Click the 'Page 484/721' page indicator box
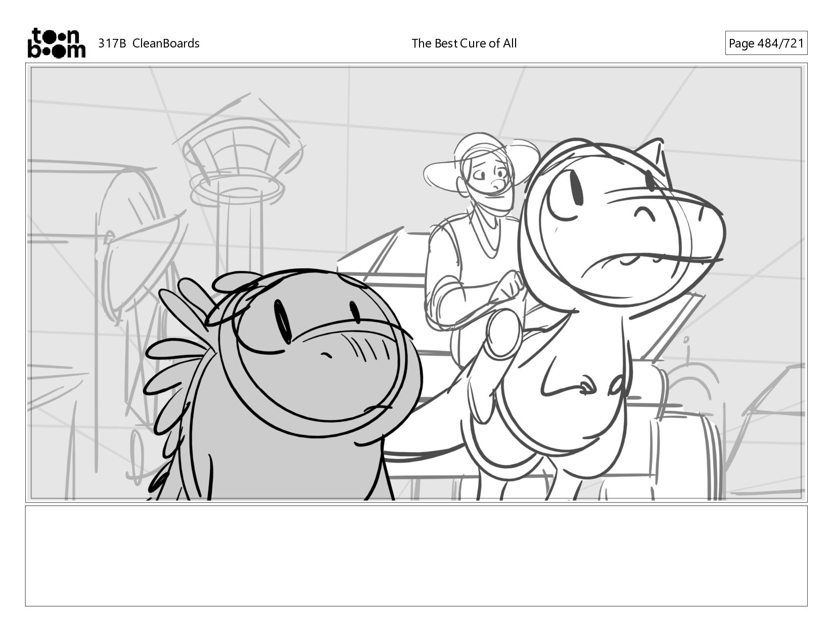 coord(766,43)
